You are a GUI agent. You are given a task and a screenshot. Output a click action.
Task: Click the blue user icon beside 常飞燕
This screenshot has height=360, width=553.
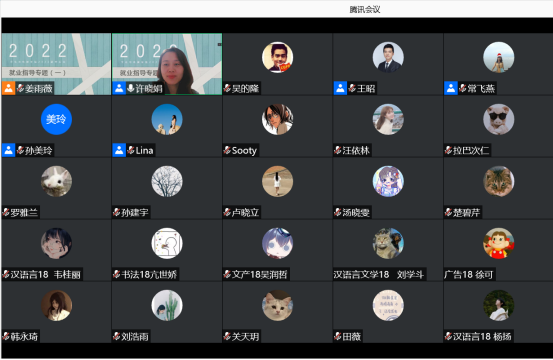click(451, 88)
